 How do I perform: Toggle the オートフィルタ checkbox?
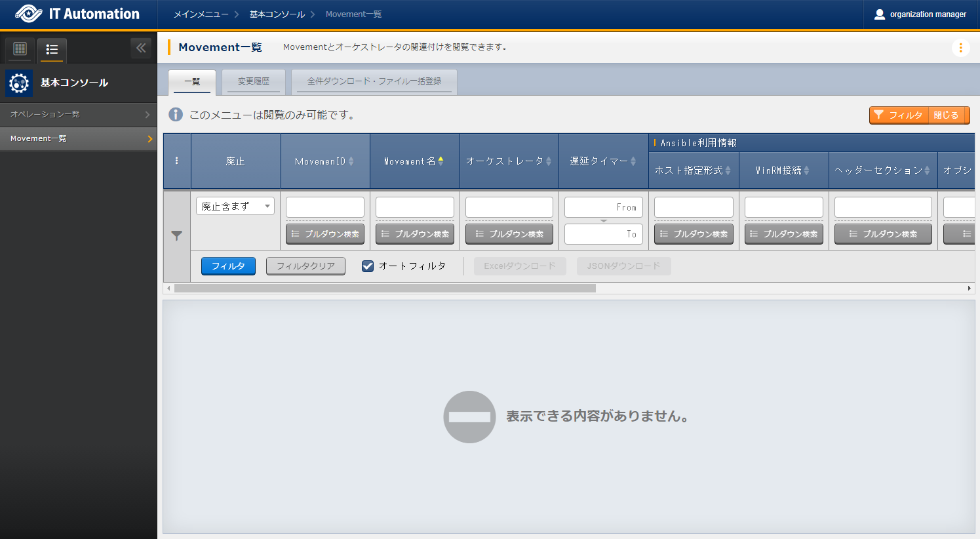(x=368, y=266)
